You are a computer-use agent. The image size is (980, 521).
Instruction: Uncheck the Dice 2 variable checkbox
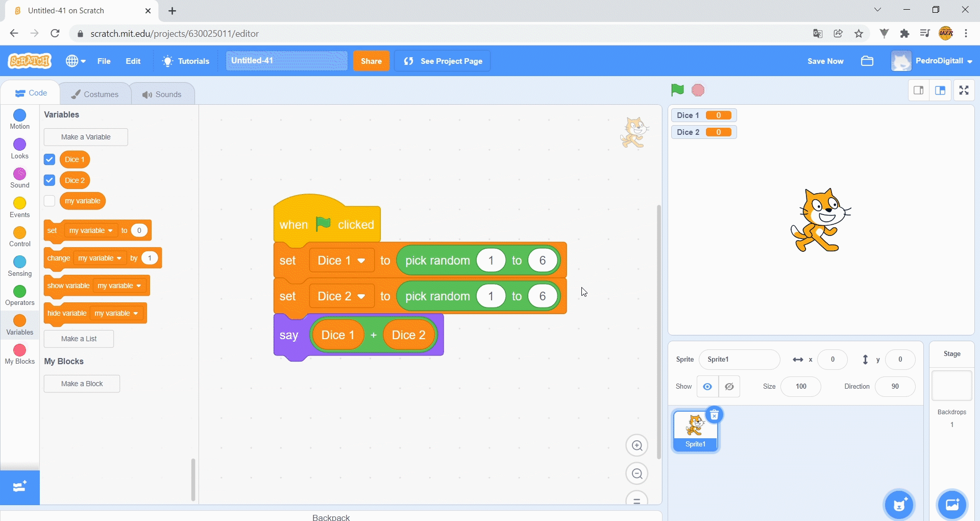coord(50,180)
